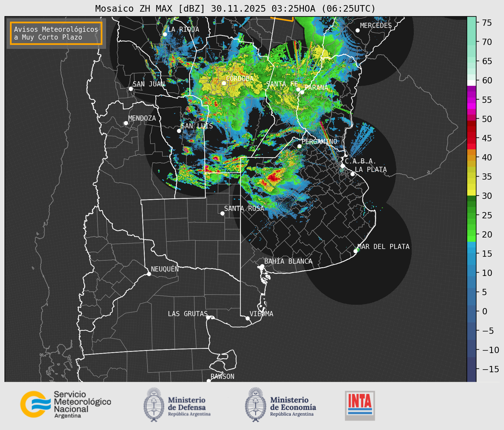The height and width of the screenshot is (430, 504).
Task: Click the Viedma label
Action: [261, 314]
